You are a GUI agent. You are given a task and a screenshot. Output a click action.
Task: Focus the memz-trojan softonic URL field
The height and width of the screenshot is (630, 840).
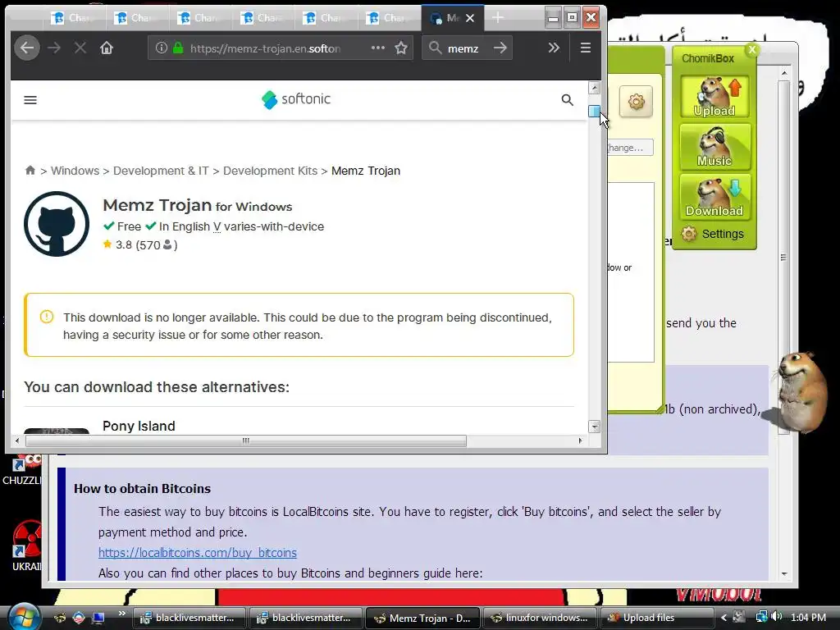[265, 48]
